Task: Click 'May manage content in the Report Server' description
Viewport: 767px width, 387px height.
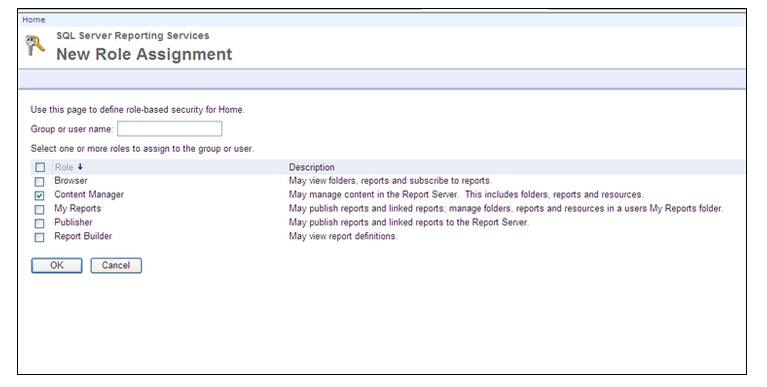Action: tap(466, 194)
